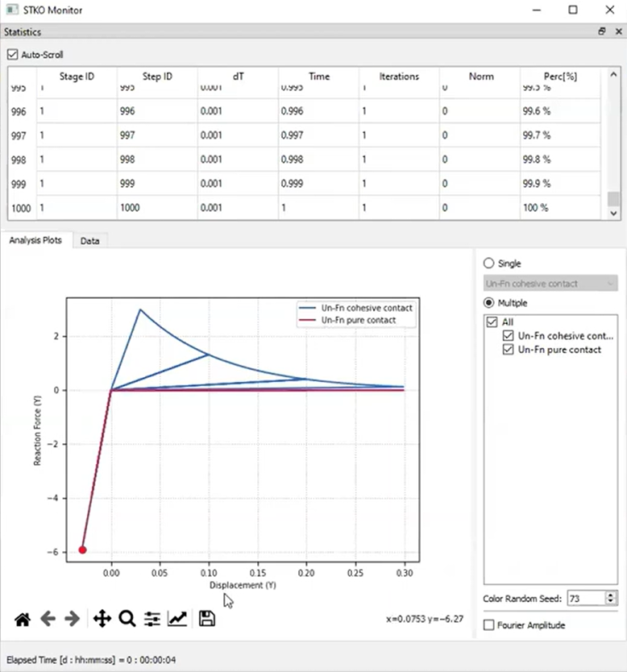The image size is (627, 672).
Task: Save the figure with floppy icon
Action: click(x=206, y=619)
